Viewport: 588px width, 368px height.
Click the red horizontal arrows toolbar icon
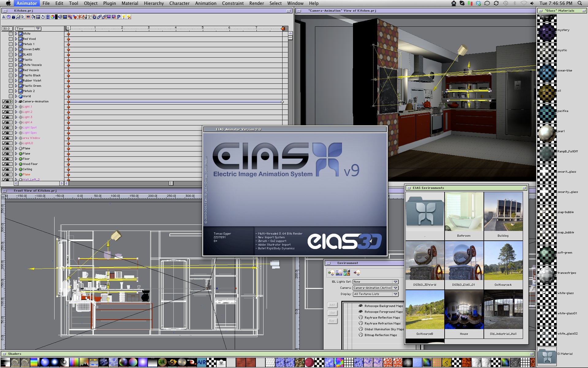[x=28, y=17]
